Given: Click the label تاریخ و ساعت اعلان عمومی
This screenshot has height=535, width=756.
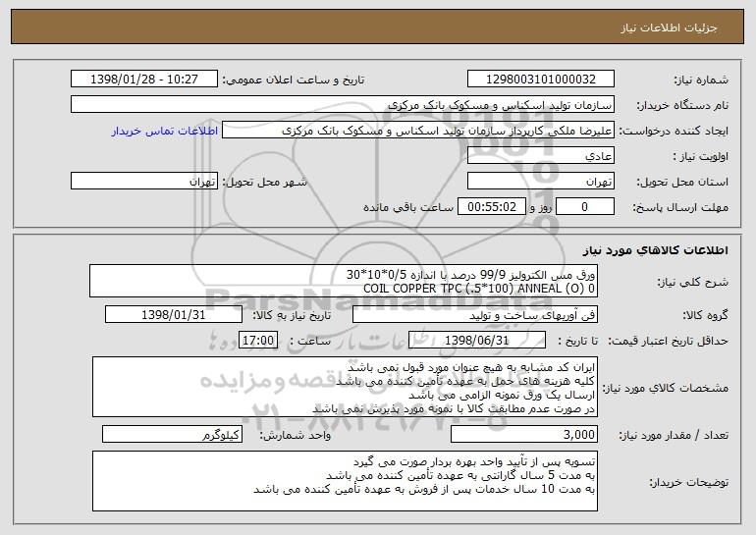Looking at the screenshot, I should 294,80.
